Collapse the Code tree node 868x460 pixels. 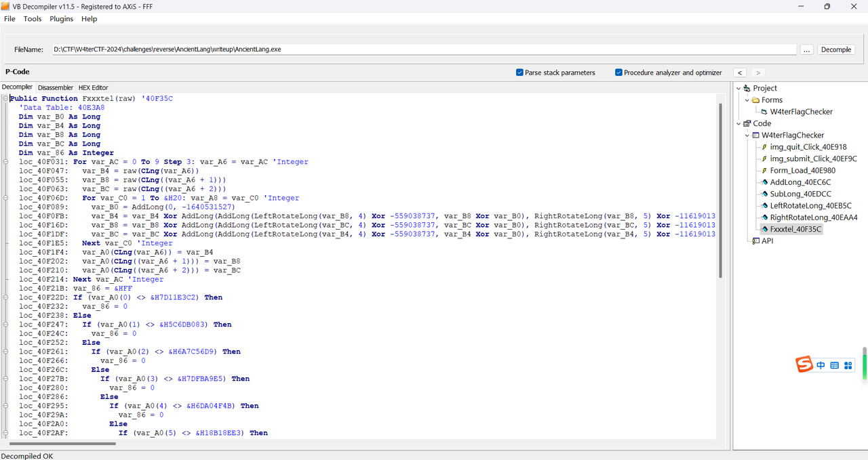(x=738, y=123)
